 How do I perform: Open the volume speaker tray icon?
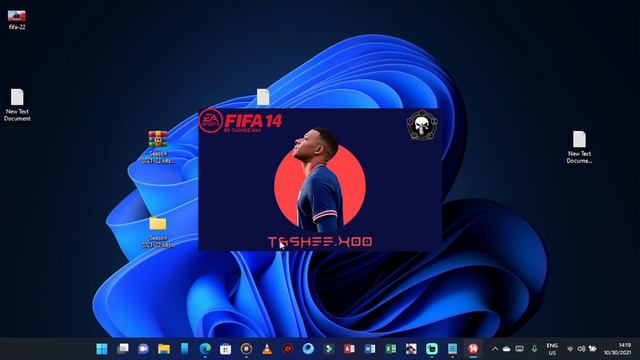[x=581, y=349]
